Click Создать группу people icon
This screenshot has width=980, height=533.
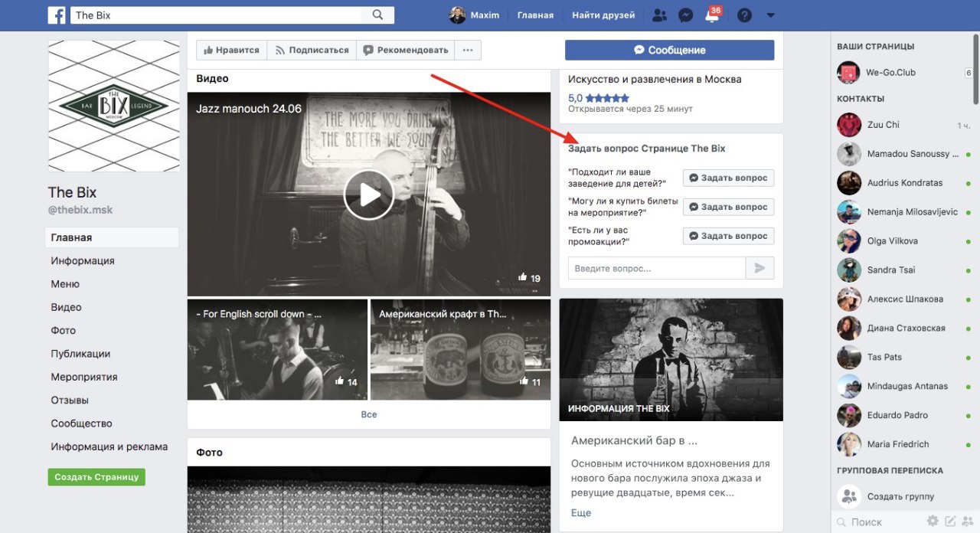point(849,497)
